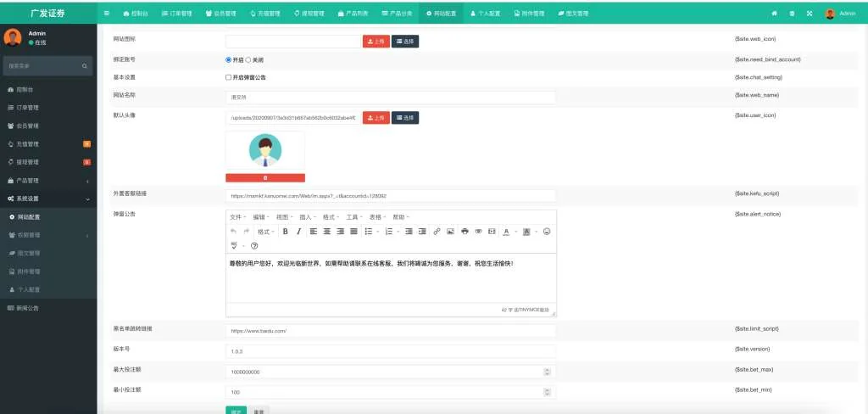Click 选择 button for 网站图标
The height and width of the screenshot is (414, 868).
(x=405, y=41)
